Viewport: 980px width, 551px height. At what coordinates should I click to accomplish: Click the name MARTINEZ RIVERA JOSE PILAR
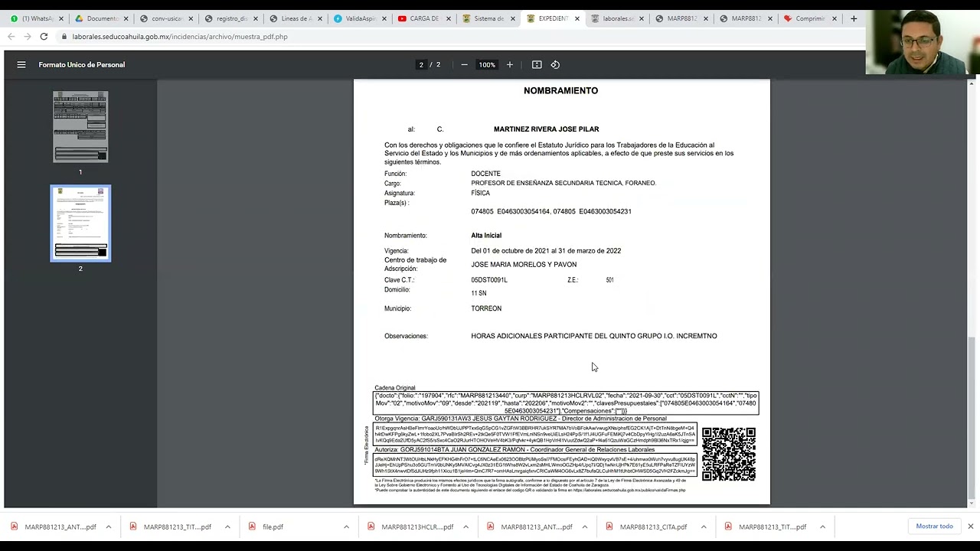[x=546, y=129]
